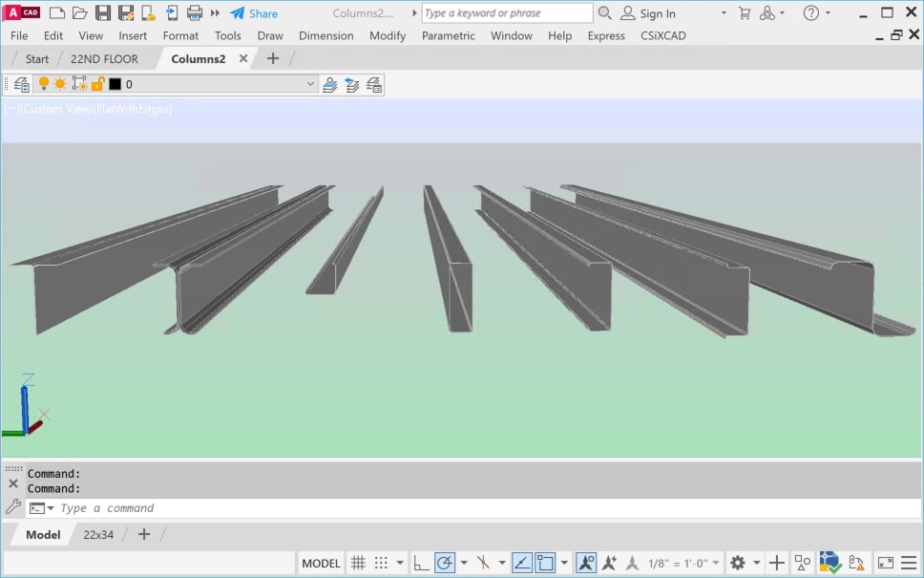The height and width of the screenshot is (578, 924).
Task: Click the Clean Screen icon
Action: click(885, 563)
